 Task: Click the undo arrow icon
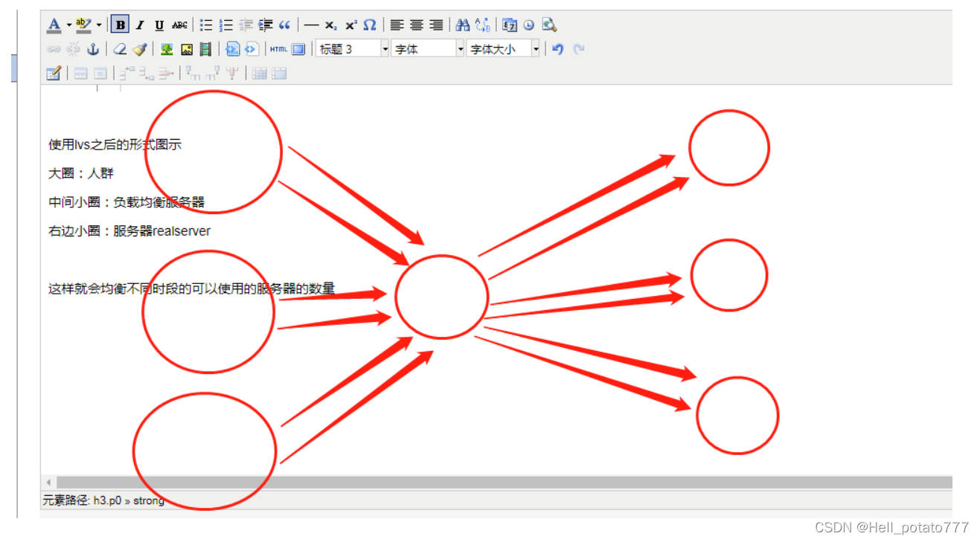click(x=558, y=50)
